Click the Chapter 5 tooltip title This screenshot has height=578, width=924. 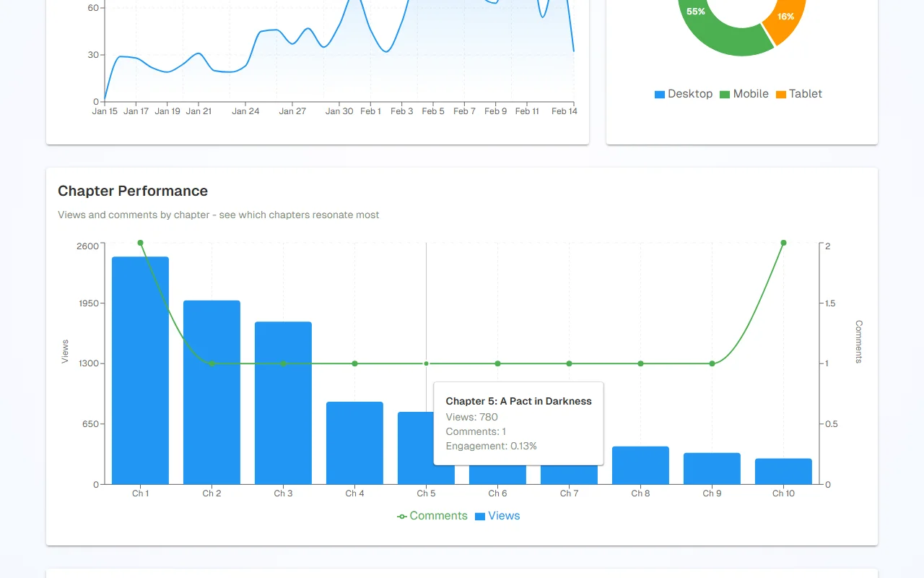518,401
